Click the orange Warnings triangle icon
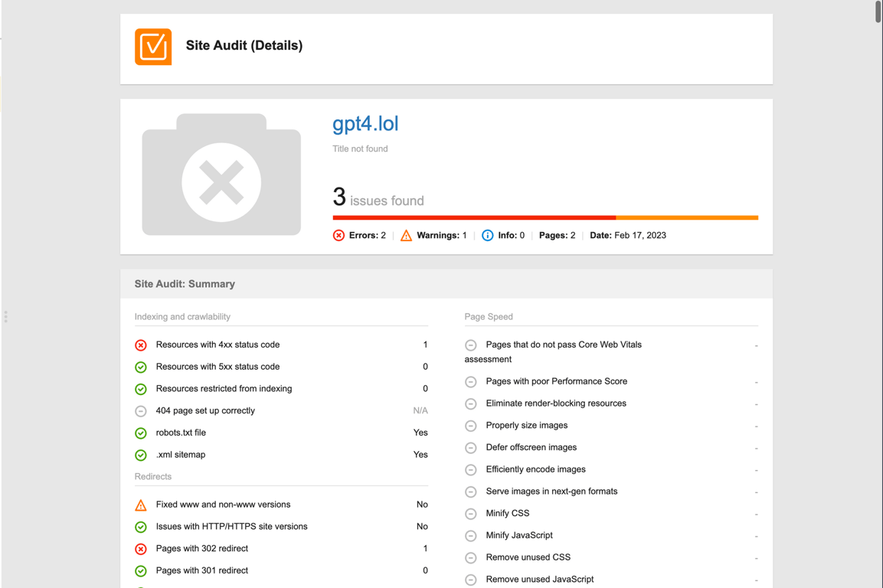 406,235
